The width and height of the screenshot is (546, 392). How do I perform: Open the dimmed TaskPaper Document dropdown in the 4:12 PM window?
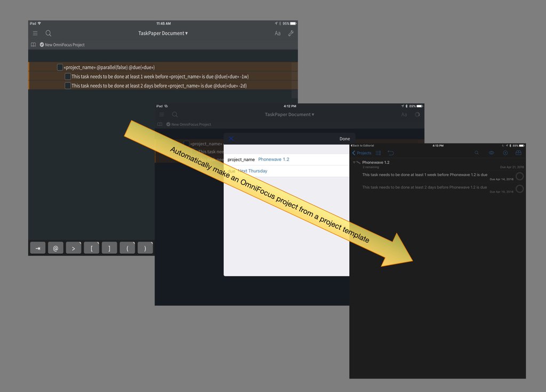click(290, 114)
